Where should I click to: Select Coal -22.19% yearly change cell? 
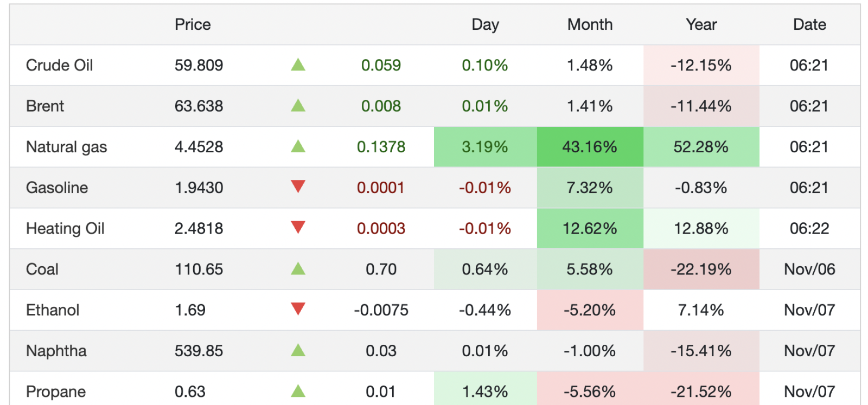[x=701, y=269]
